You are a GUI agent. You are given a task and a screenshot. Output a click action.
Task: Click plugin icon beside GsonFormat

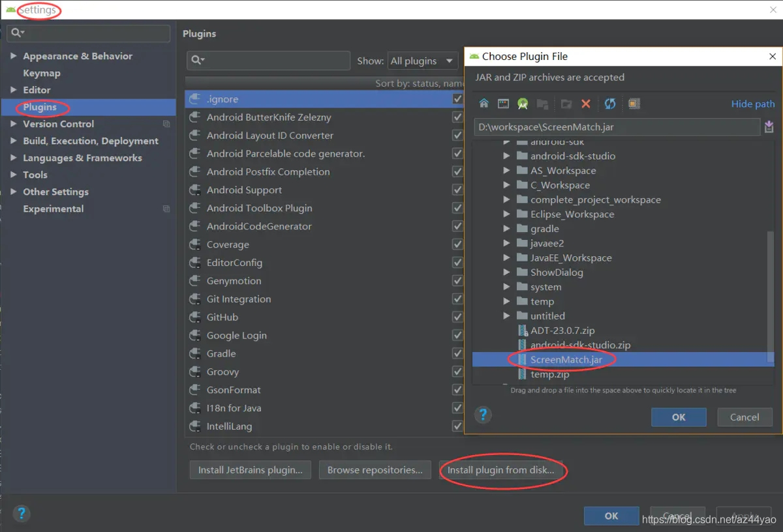(x=194, y=390)
